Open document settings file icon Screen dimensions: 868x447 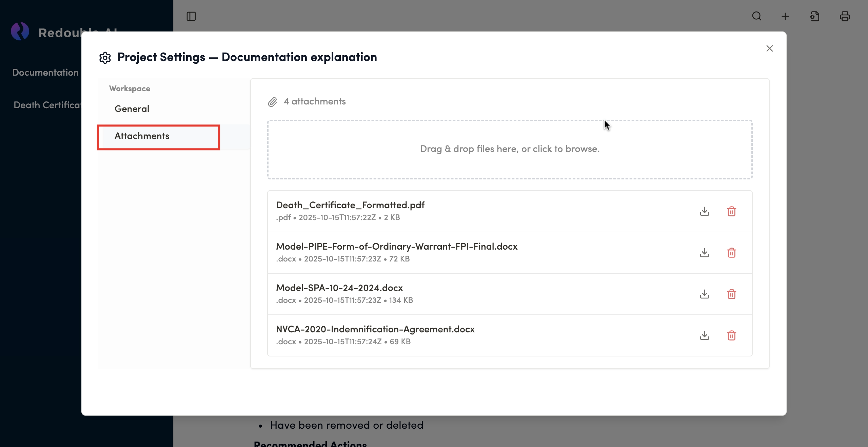tap(815, 16)
